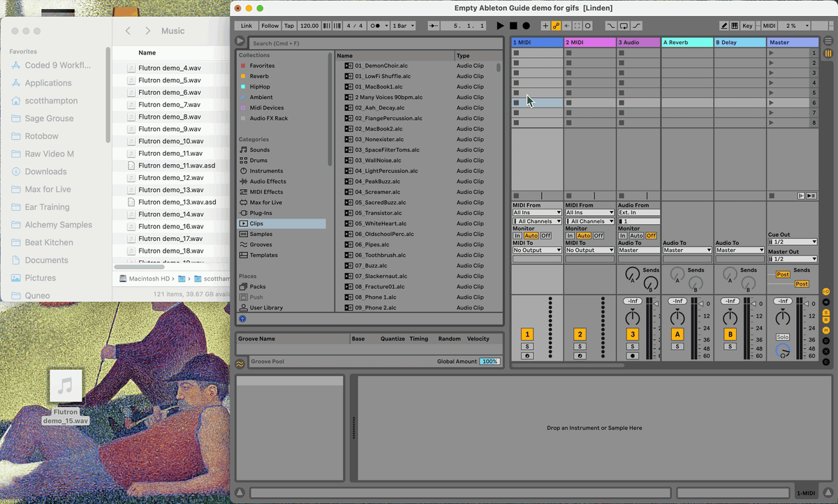Toggle Key Map Mode switch
Image resolution: width=838 pixels, height=504 pixels.
point(747,26)
